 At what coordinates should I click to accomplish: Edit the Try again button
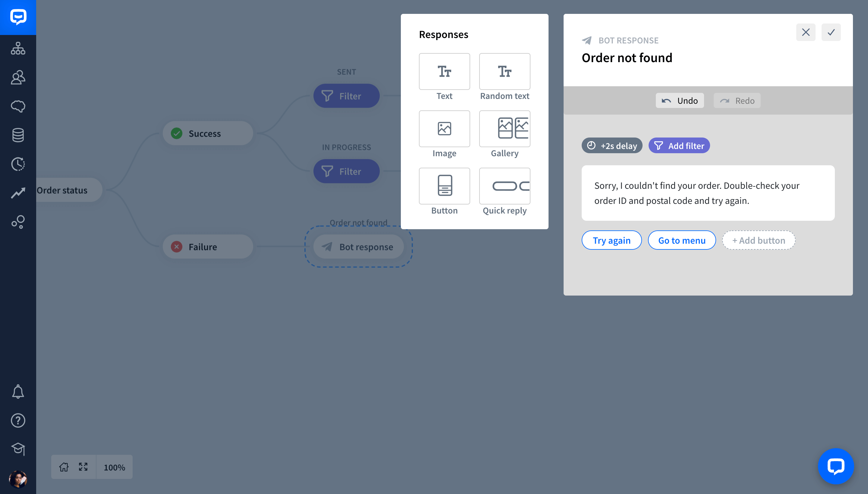click(611, 240)
